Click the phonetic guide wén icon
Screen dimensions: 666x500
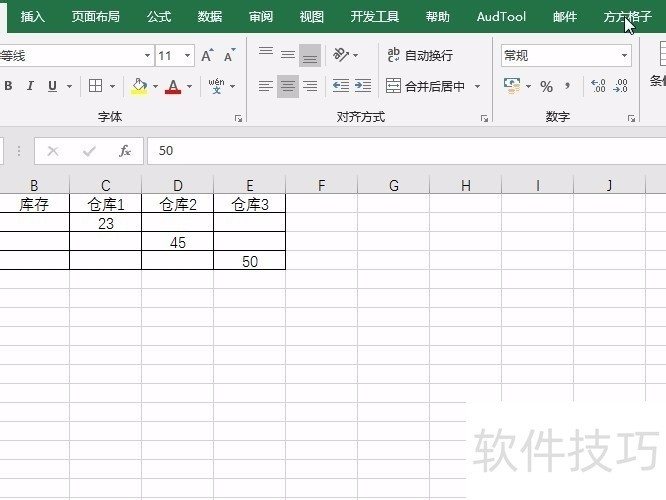[x=216, y=86]
